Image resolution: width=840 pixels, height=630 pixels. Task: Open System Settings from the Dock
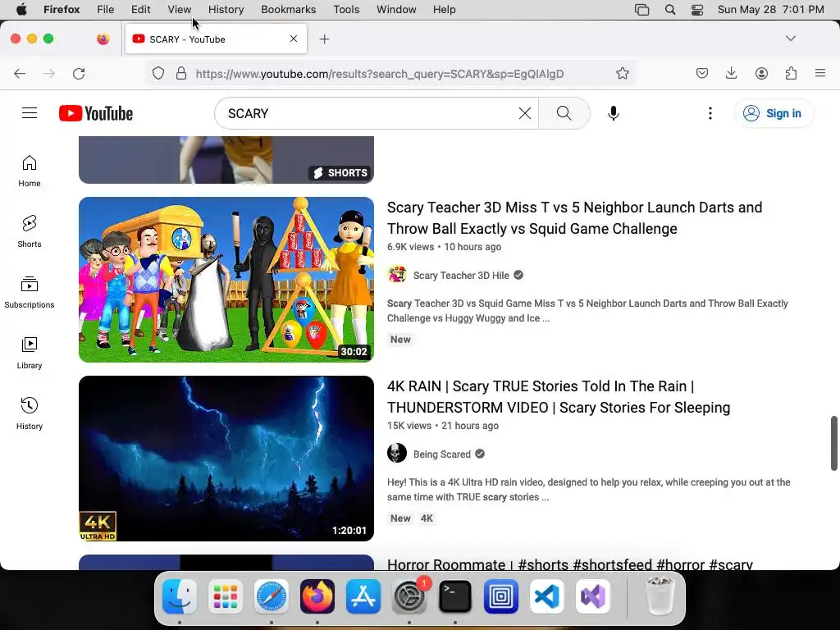click(409, 596)
